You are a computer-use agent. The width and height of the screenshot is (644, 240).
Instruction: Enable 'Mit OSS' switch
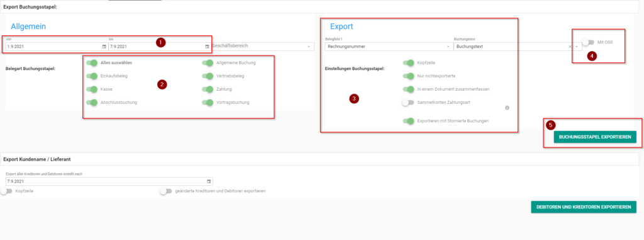(x=588, y=42)
